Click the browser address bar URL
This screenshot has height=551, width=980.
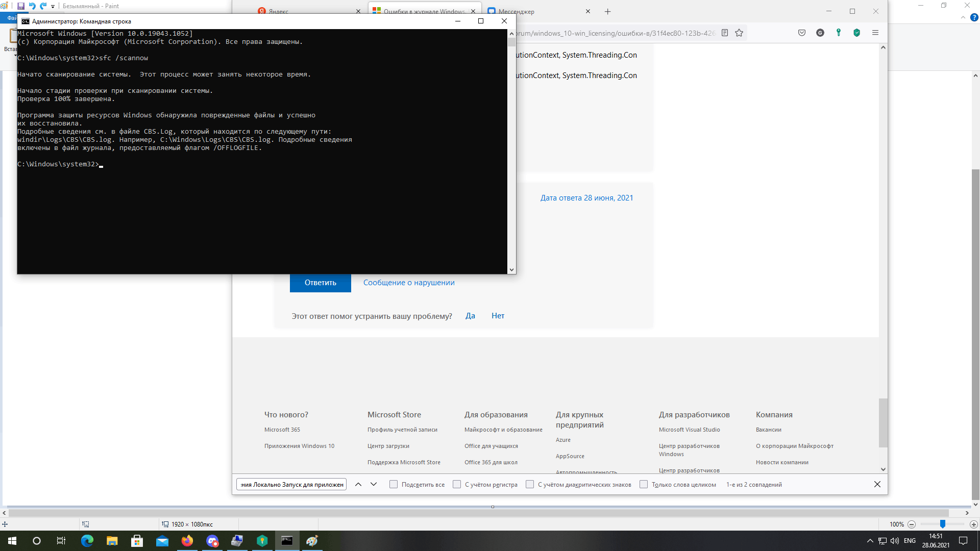tap(615, 33)
